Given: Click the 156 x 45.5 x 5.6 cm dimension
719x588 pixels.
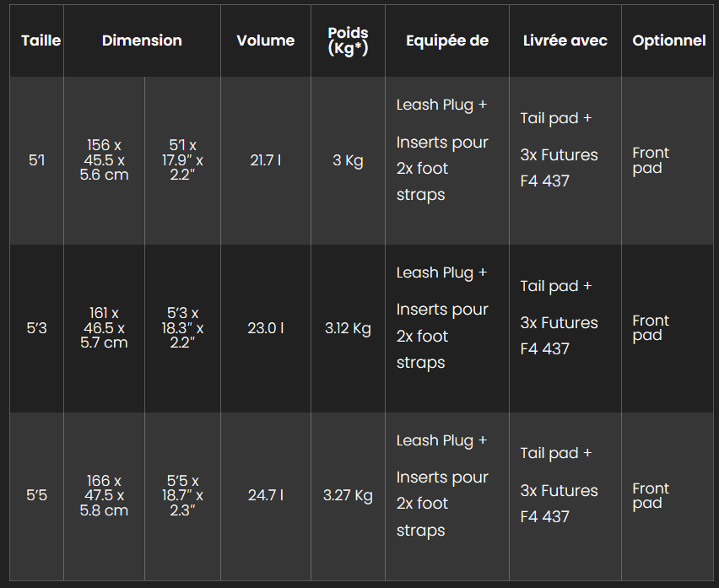Looking at the screenshot, I should point(104,160).
